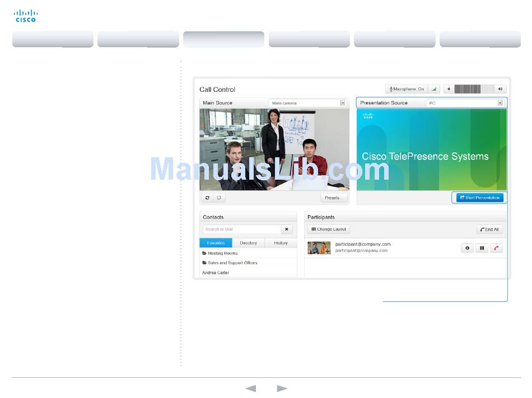Hang up participant with red phone icon
This screenshot has height=398, width=532.
496,248
